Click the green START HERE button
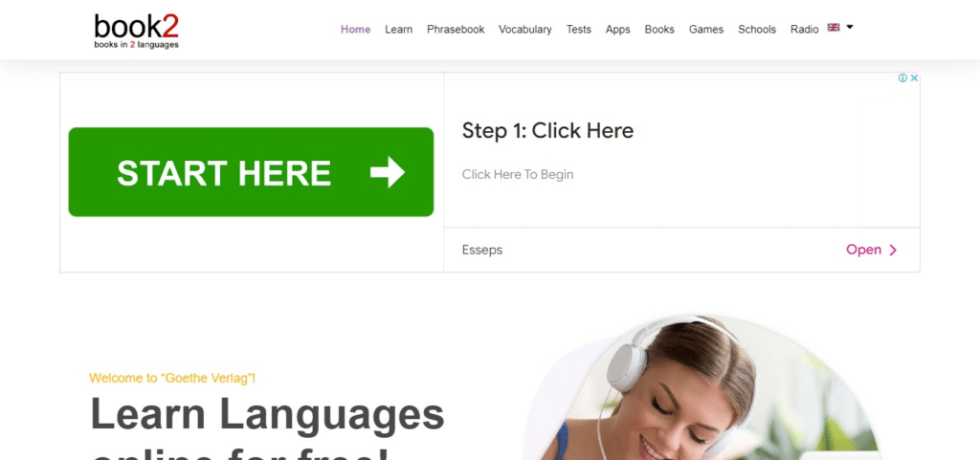The height and width of the screenshot is (460, 980). (x=251, y=172)
